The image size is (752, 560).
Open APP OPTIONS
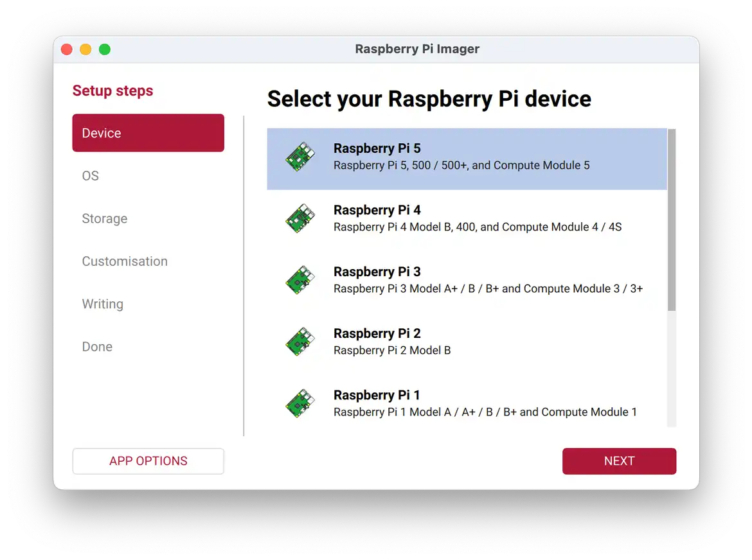tap(148, 461)
